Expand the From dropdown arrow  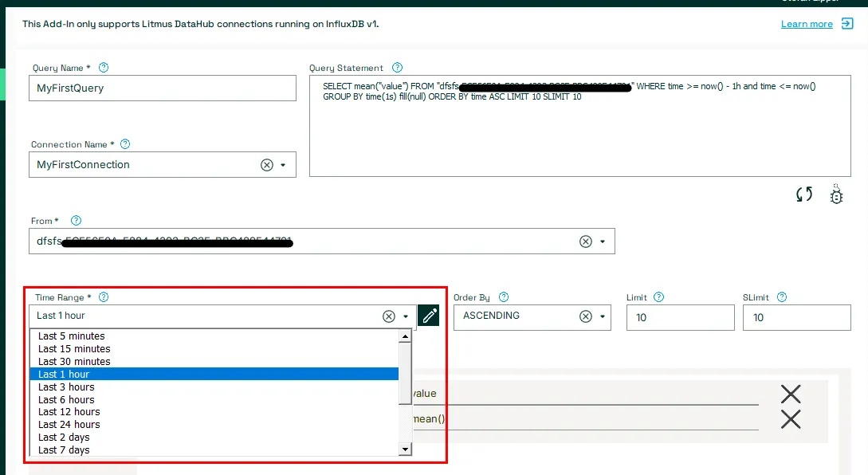coord(603,241)
